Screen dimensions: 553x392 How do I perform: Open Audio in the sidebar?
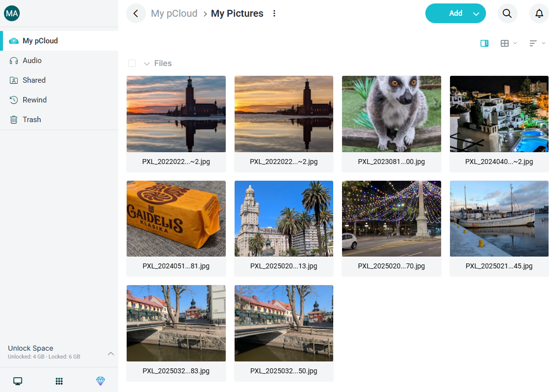(32, 61)
